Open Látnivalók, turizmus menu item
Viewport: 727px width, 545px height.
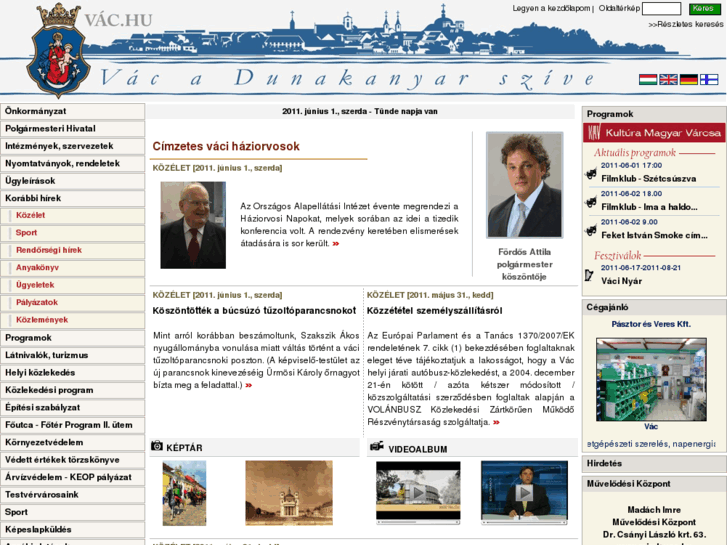click(x=72, y=355)
